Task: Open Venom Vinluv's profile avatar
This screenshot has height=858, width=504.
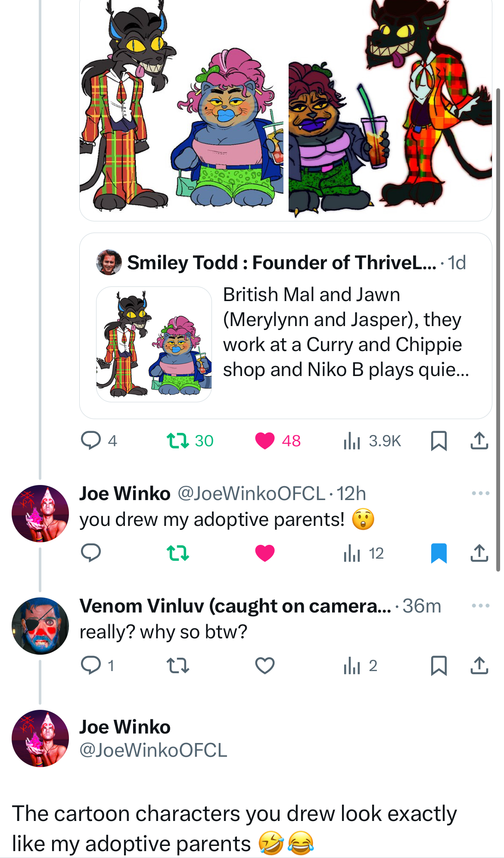Action: tap(40, 626)
